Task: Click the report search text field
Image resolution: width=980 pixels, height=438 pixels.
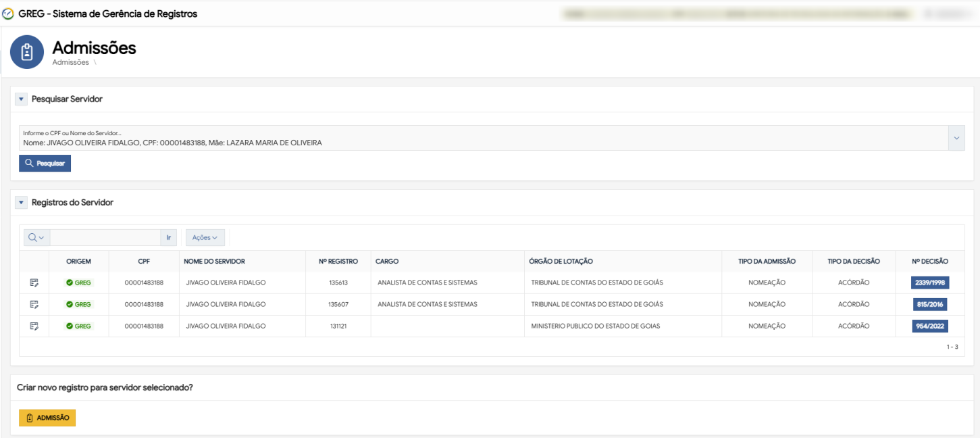Action: 105,237
